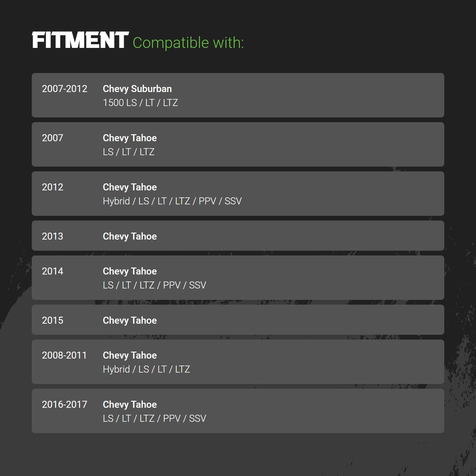Select the 2013 Chevy Tahoe row
The height and width of the screenshot is (476, 476).
tap(238, 236)
